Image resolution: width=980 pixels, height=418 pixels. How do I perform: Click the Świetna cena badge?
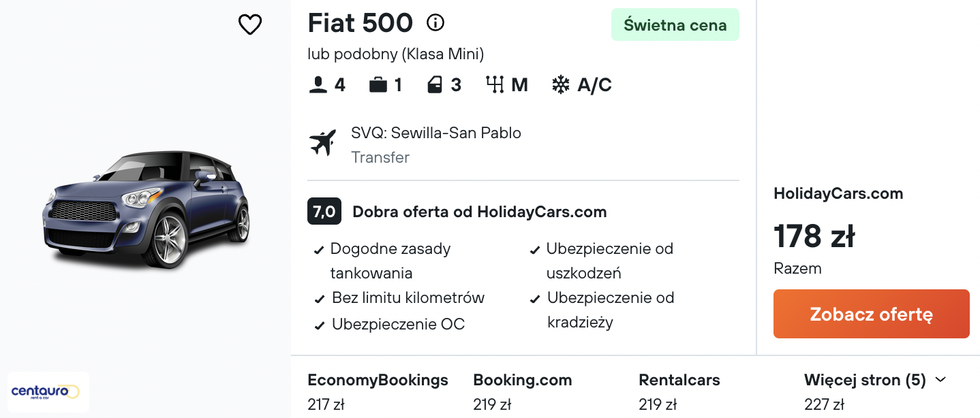tap(675, 25)
